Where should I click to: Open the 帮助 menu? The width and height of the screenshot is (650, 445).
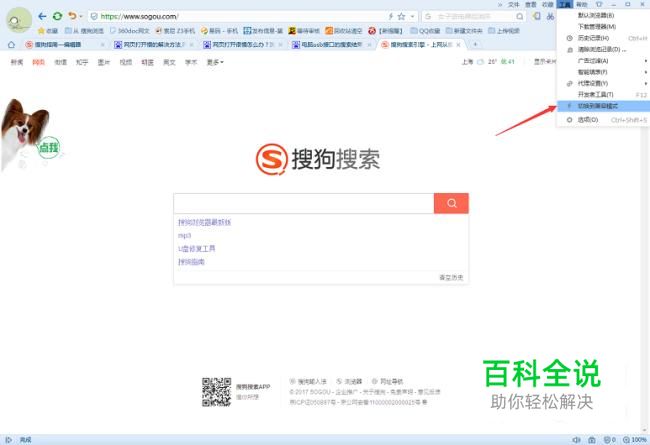[x=582, y=5]
